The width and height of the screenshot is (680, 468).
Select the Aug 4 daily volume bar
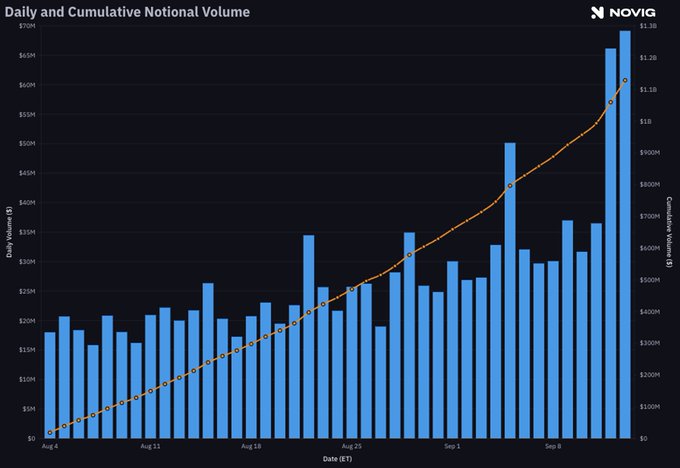coord(50,385)
